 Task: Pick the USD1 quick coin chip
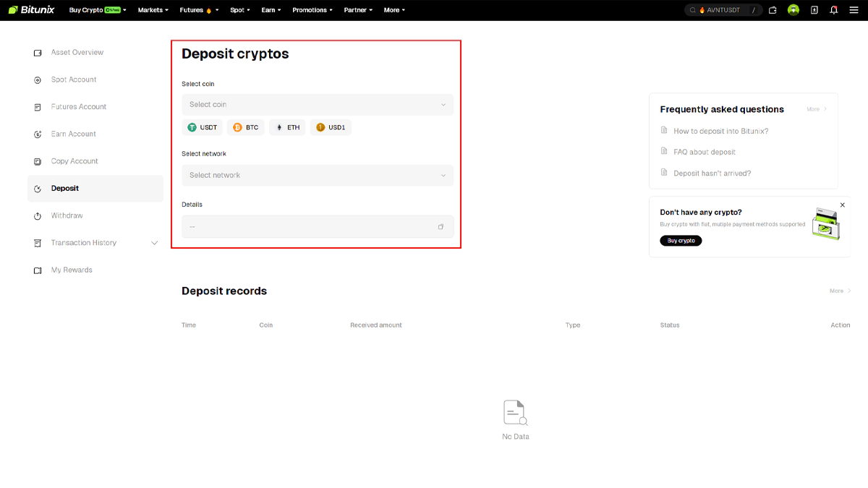coord(331,127)
